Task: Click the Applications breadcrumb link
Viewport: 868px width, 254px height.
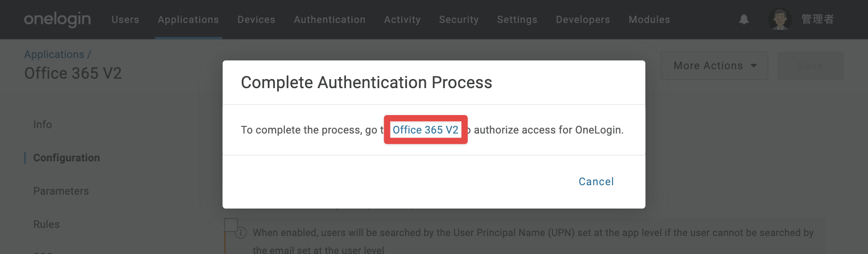Action: (54, 54)
